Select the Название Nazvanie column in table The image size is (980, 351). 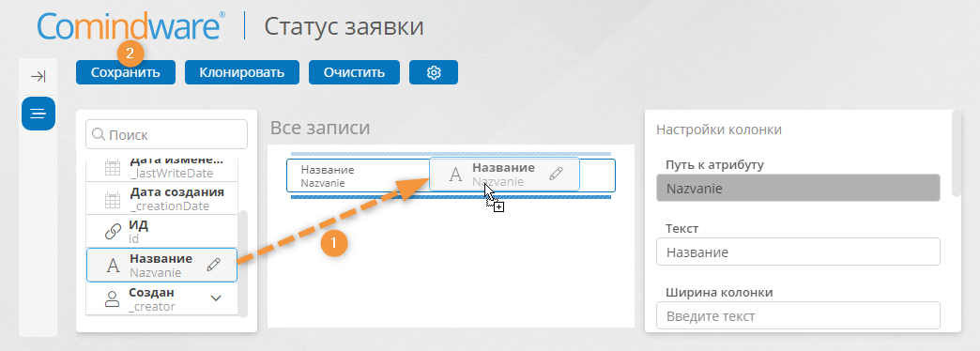point(451,175)
